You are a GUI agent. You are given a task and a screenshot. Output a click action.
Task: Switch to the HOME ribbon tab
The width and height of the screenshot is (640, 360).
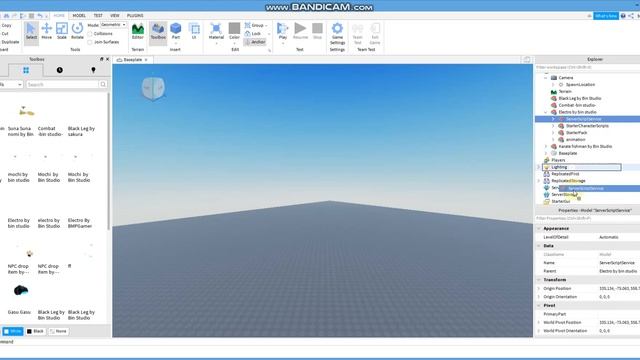tap(59, 16)
